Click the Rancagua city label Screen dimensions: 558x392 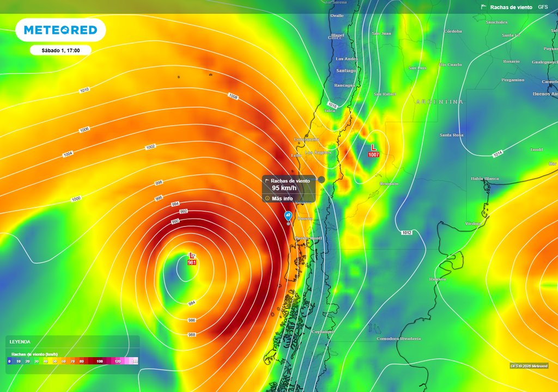[x=344, y=85]
